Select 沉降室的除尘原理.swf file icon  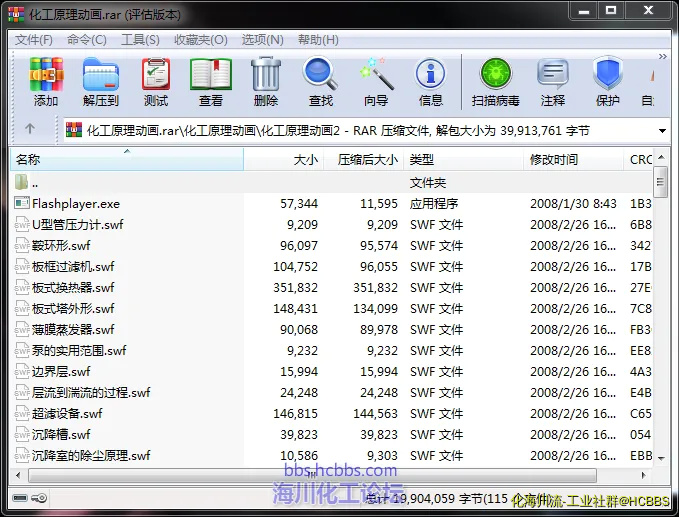click(22, 456)
